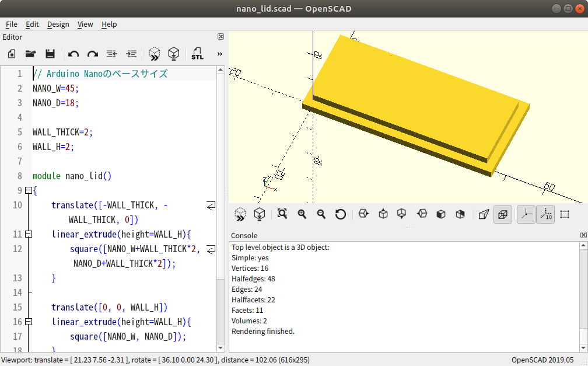This screenshot has height=366, width=588.
Task: Undo the last edit with the toolbar icon
Action: click(x=72, y=53)
